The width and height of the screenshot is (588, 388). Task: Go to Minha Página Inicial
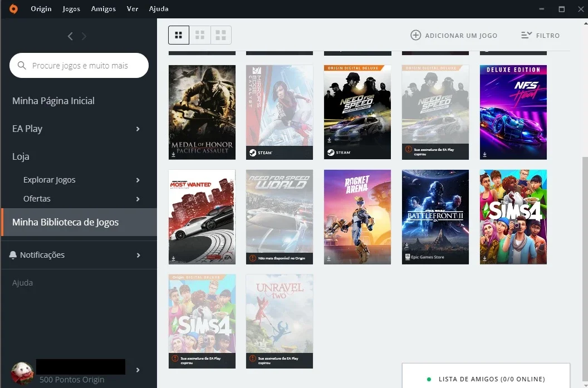click(53, 101)
